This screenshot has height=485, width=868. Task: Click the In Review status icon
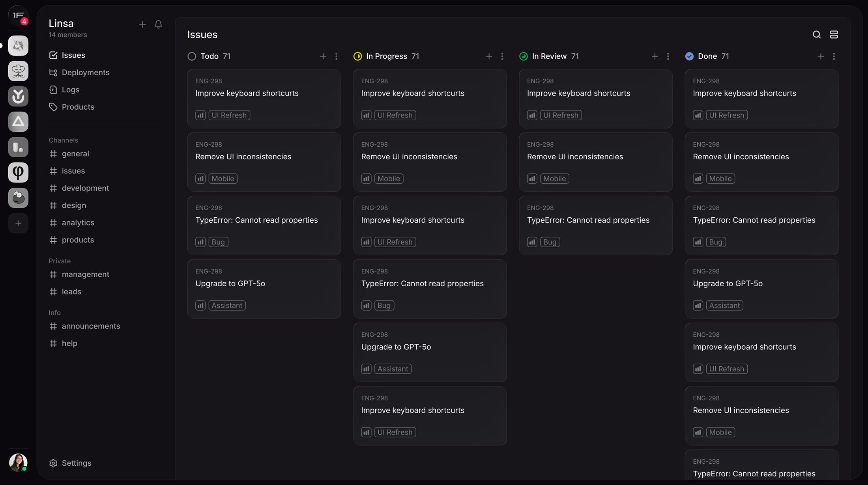coord(524,56)
